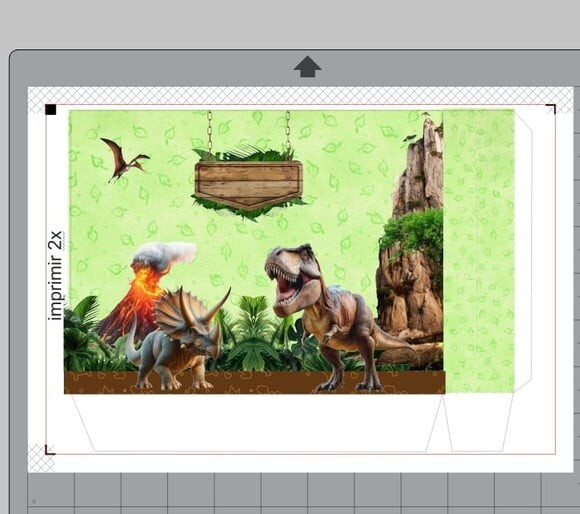
Task: Click the wooden hanging sign graphic
Action: 249,184
